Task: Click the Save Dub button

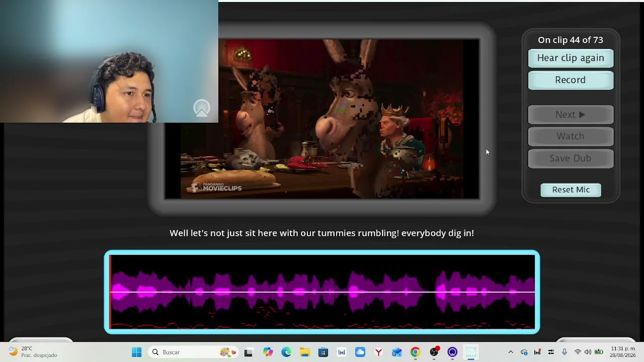Action: [571, 158]
